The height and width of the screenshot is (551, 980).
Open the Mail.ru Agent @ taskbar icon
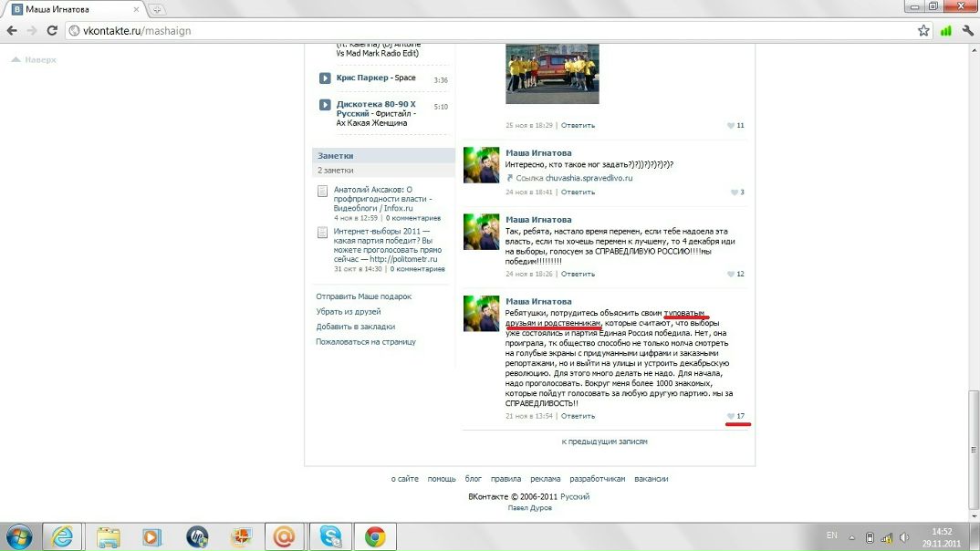click(x=285, y=536)
